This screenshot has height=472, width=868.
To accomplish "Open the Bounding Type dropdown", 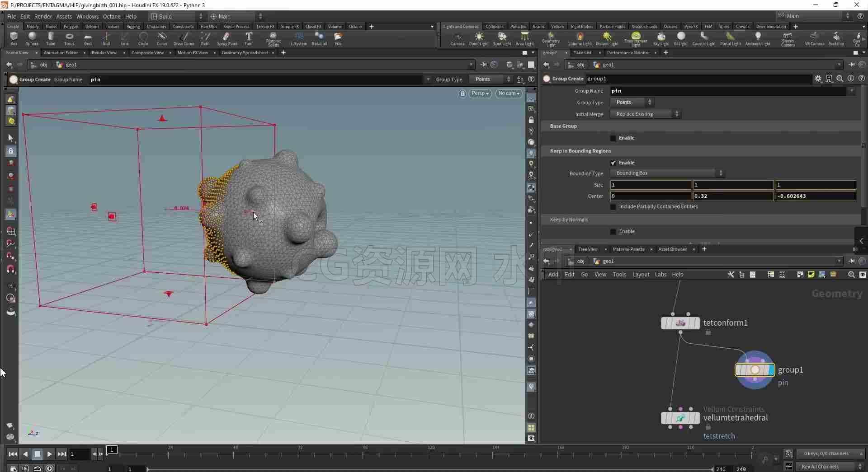I will tap(667, 173).
